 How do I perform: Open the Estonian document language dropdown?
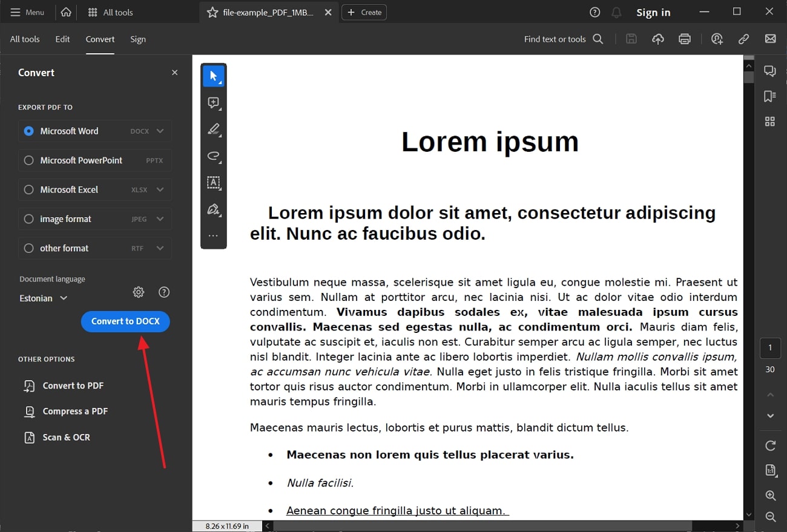pyautogui.click(x=42, y=298)
